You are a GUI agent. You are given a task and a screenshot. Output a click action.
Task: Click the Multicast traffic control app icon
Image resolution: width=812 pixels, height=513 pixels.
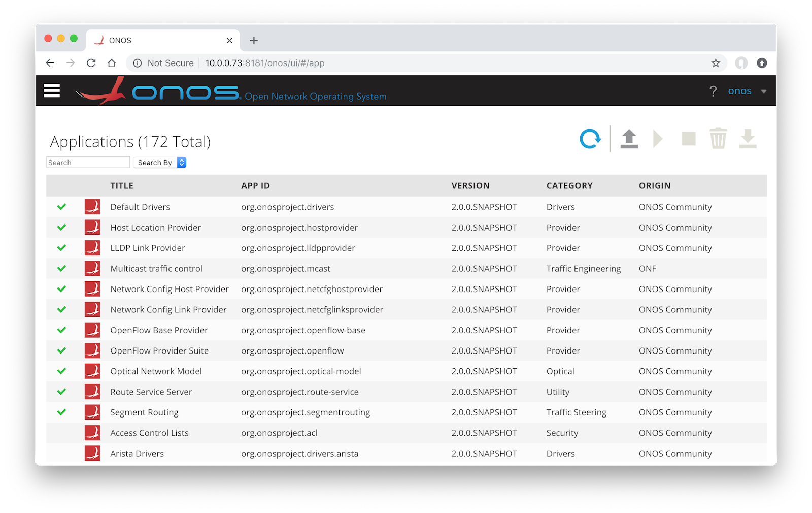pyautogui.click(x=92, y=269)
